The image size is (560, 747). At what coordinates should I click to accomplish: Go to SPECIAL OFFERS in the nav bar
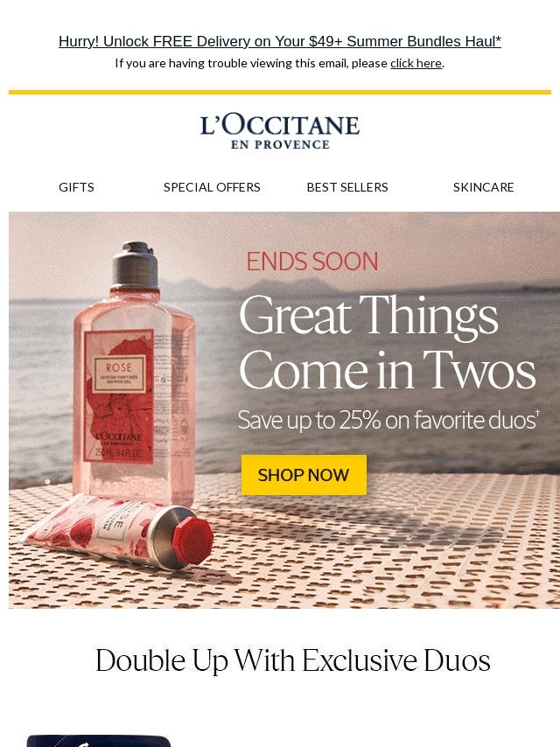point(212,187)
